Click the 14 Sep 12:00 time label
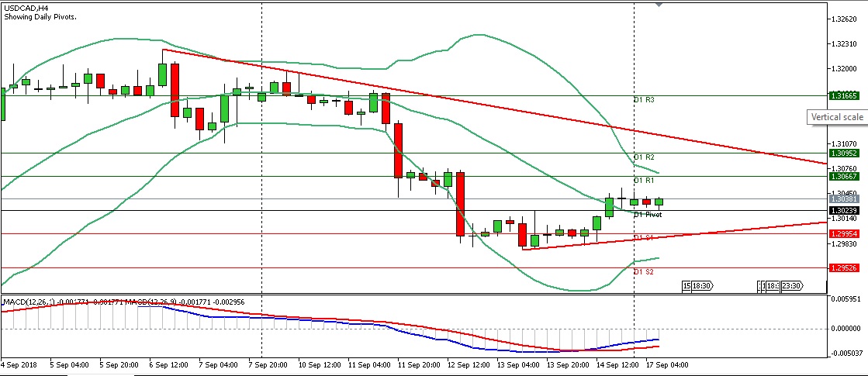868x376 pixels. coord(618,365)
